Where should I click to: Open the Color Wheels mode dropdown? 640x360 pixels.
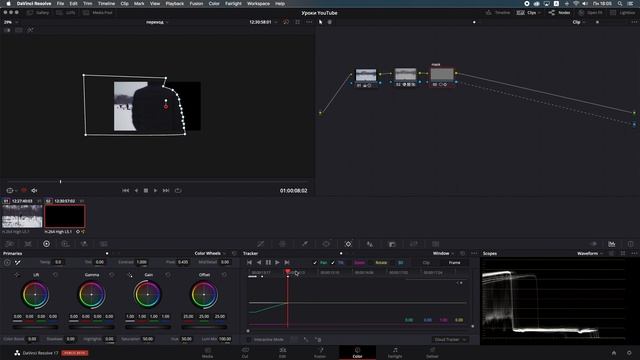point(210,253)
